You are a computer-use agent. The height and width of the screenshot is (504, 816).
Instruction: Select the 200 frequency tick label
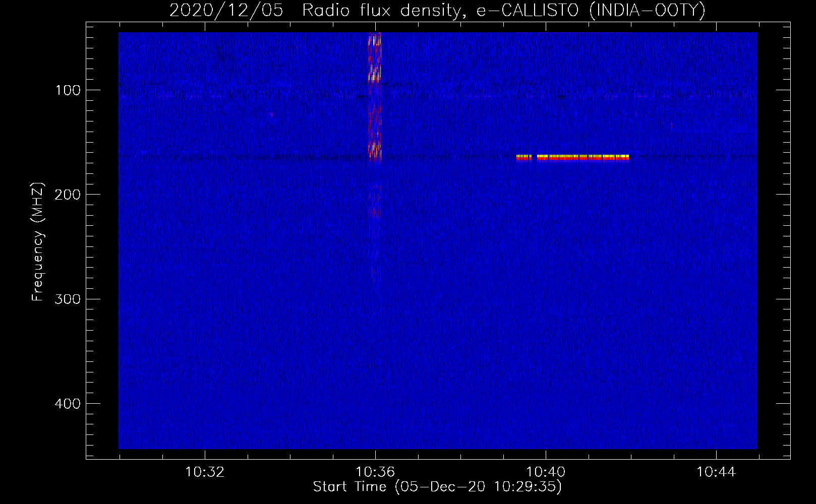(x=68, y=195)
